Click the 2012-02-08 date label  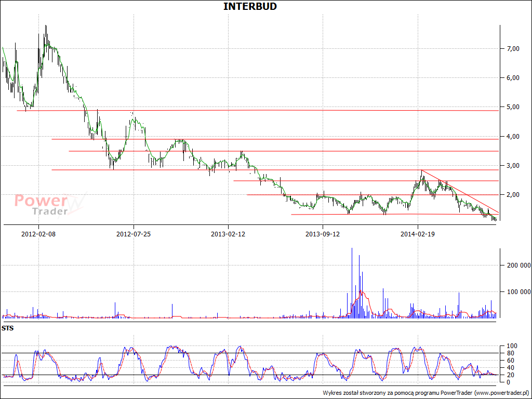[x=38, y=234]
